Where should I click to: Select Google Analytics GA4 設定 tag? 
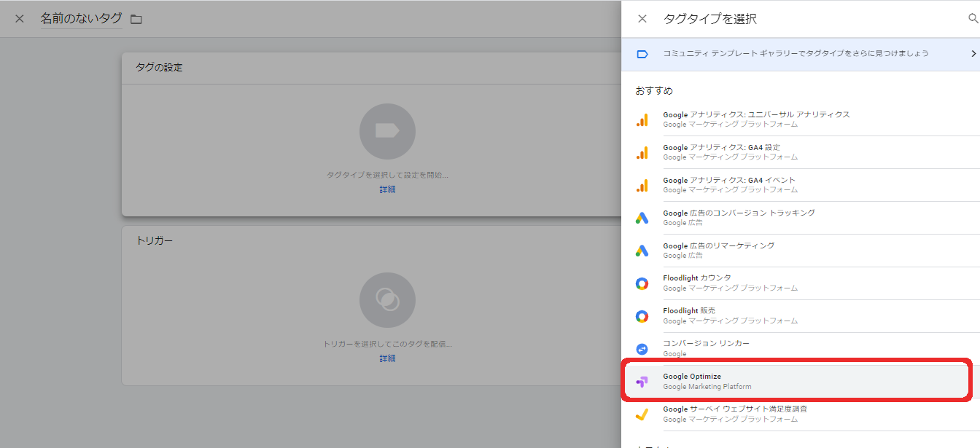801,152
